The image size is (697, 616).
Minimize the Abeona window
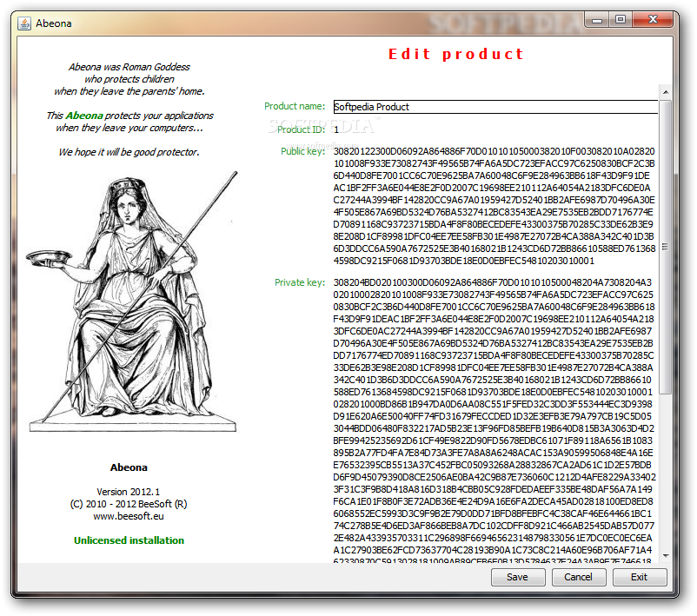597,20
